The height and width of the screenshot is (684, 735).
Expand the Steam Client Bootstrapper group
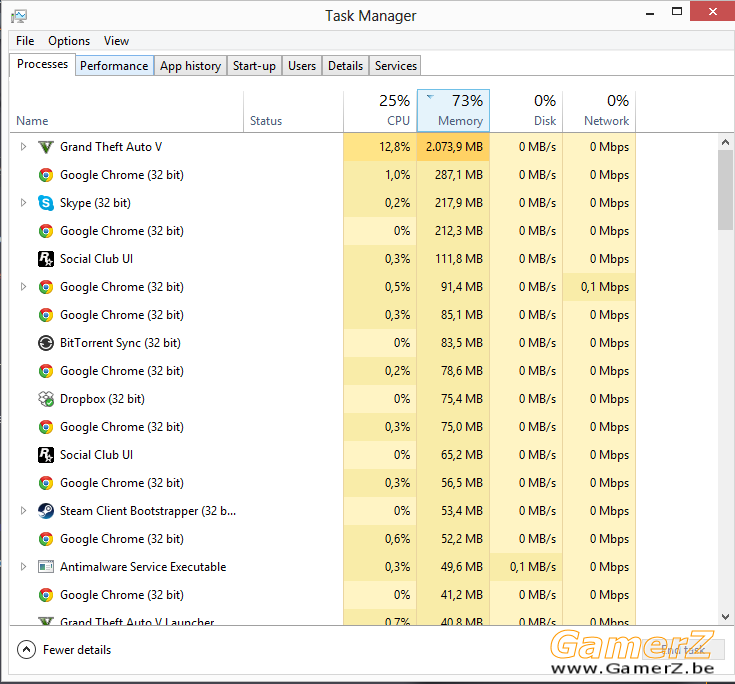click(x=23, y=511)
